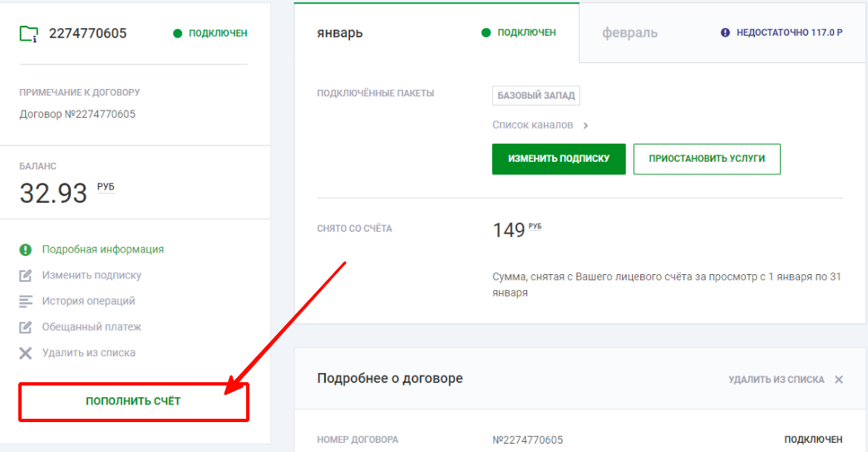Click the Пополнить счёт button
Viewport: 868px width, 452px height.
click(x=133, y=401)
